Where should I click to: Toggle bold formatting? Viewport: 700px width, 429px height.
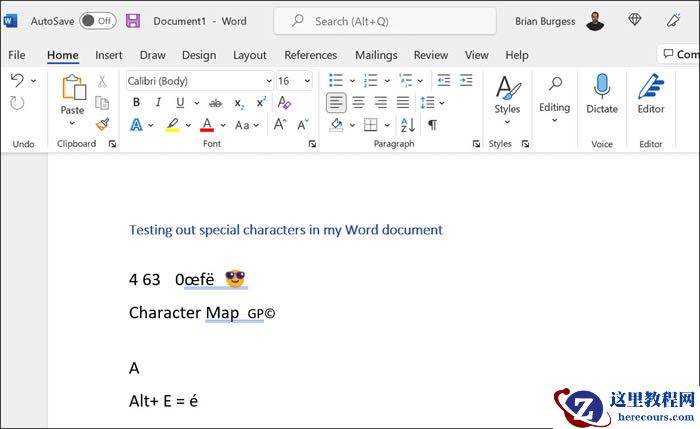coord(135,102)
